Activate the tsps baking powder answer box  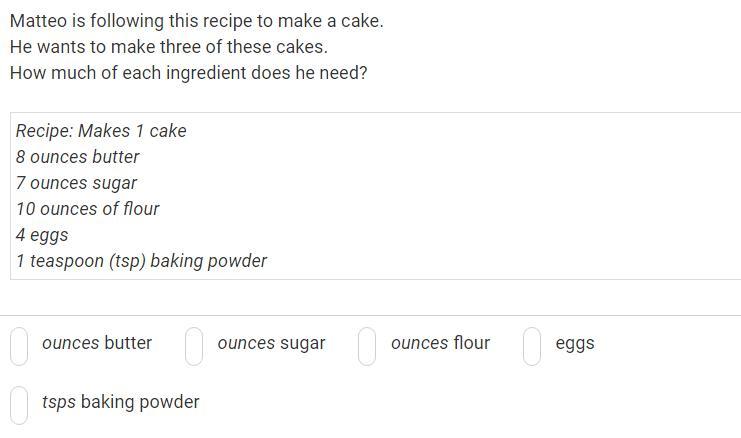tap(19, 405)
